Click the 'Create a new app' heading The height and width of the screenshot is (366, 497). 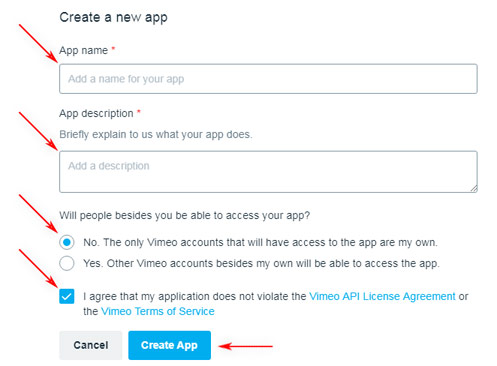click(x=113, y=17)
